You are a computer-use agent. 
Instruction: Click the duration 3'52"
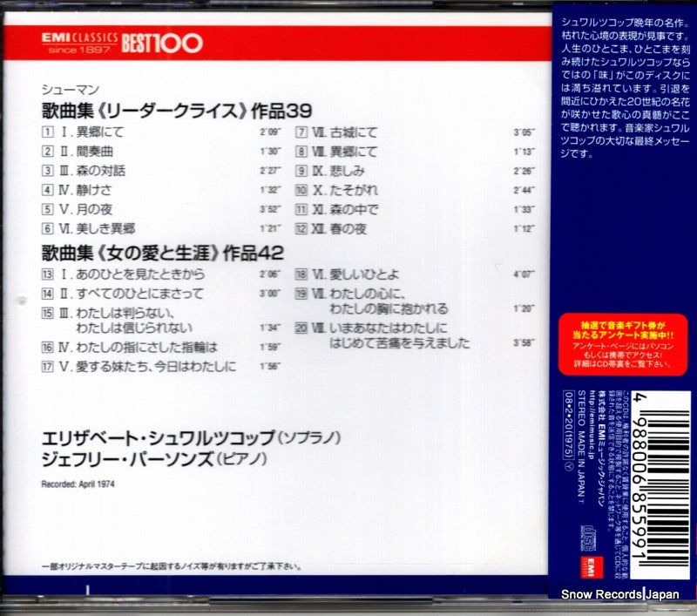270,209
